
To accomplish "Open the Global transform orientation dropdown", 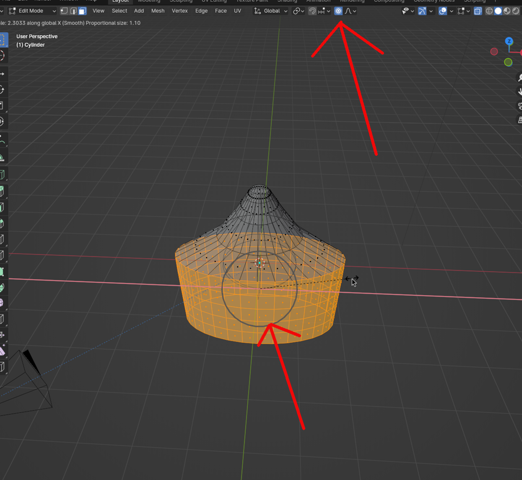I will (x=271, y=11).
